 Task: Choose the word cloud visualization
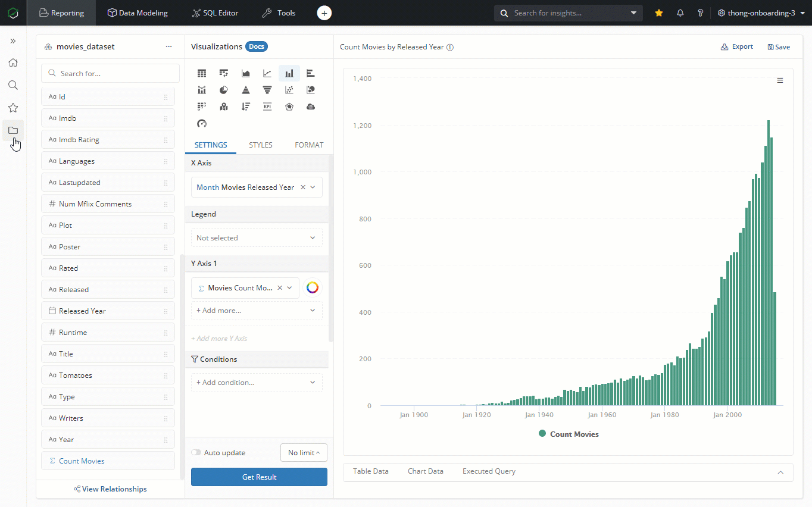310,107
